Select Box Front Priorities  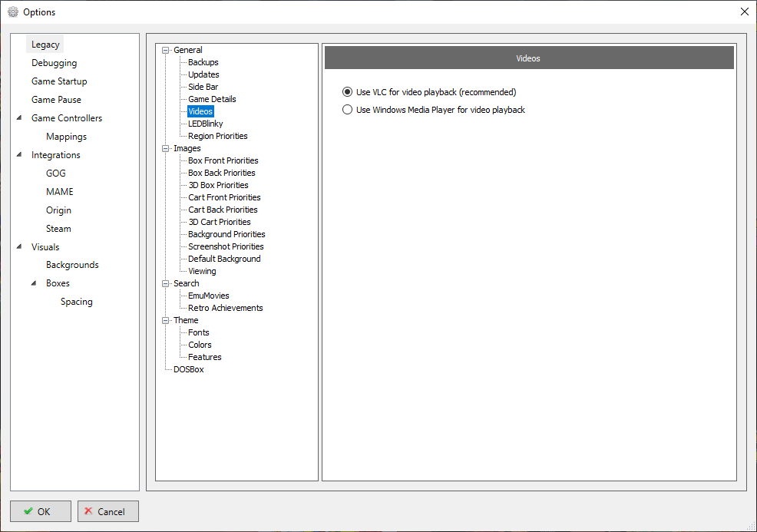pos(223,160)
